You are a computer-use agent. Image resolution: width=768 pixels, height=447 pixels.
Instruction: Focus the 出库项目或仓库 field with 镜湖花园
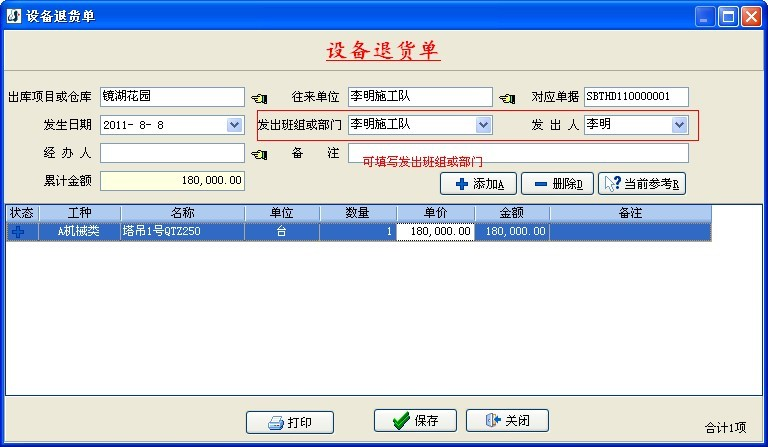[172, 97]
